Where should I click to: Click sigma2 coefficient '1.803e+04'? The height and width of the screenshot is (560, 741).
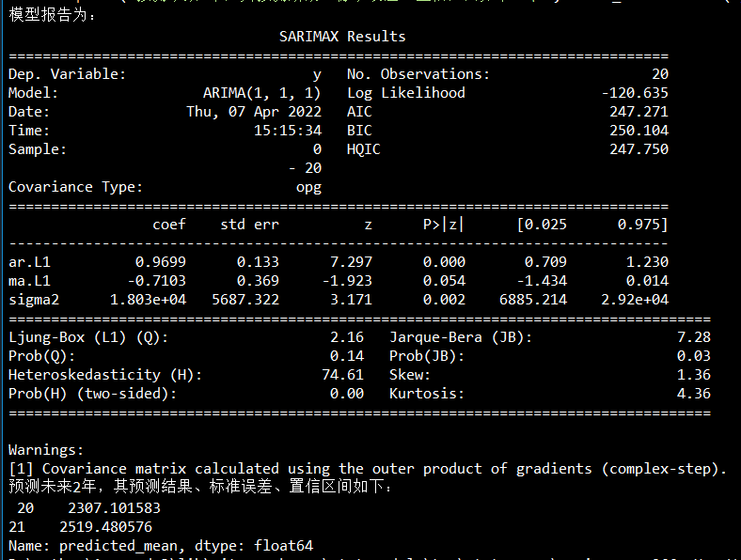(148, 300)
